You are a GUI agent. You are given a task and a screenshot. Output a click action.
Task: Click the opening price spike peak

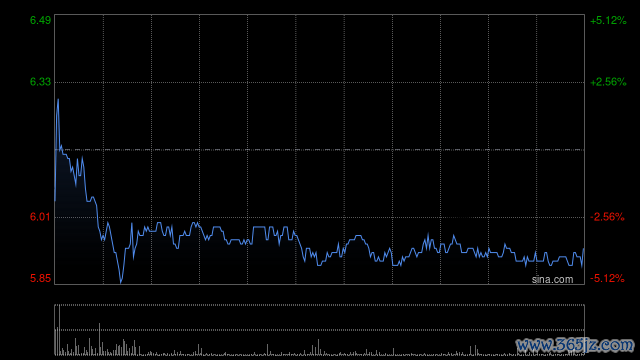pyautogui.click(x=58, y=100)
